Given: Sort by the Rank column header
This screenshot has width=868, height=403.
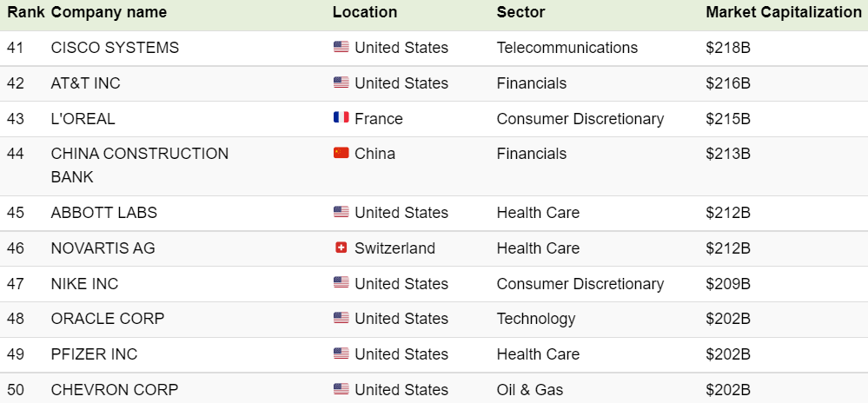Looking at the screenshot, I should [x=26, y=12].
